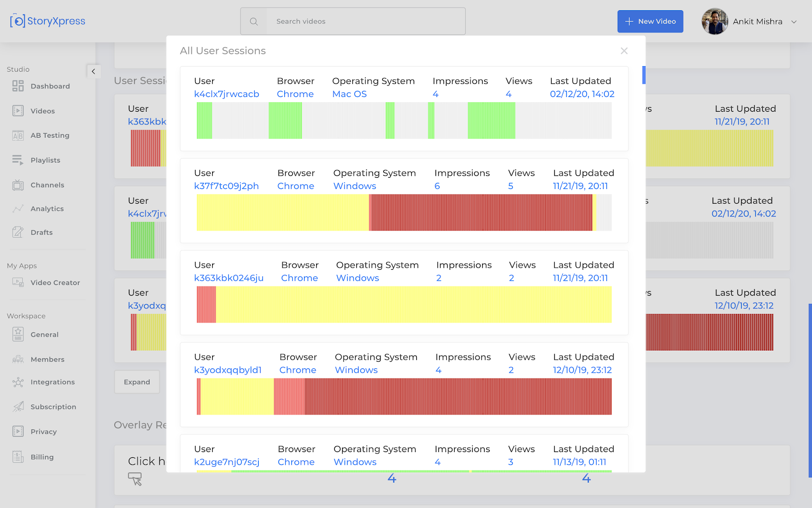Open user k4clx7jrwcacb session link

(226, 94)
